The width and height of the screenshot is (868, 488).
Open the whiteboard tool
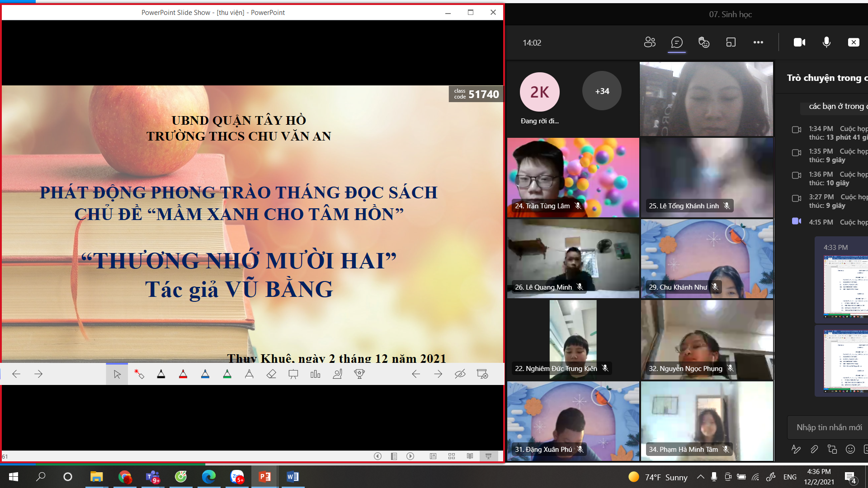[x=293, y=374]
